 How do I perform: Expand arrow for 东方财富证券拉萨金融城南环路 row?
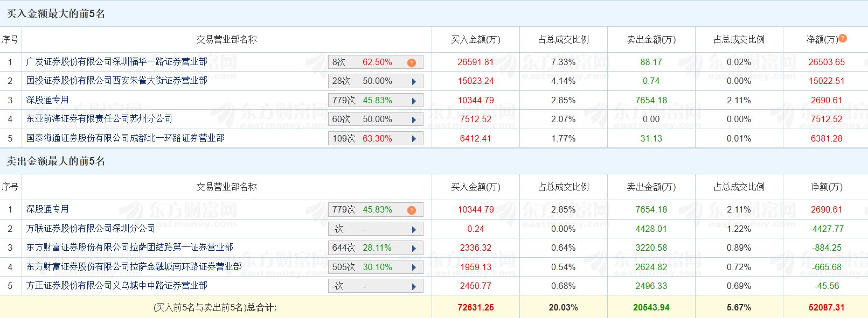[414, 267]
